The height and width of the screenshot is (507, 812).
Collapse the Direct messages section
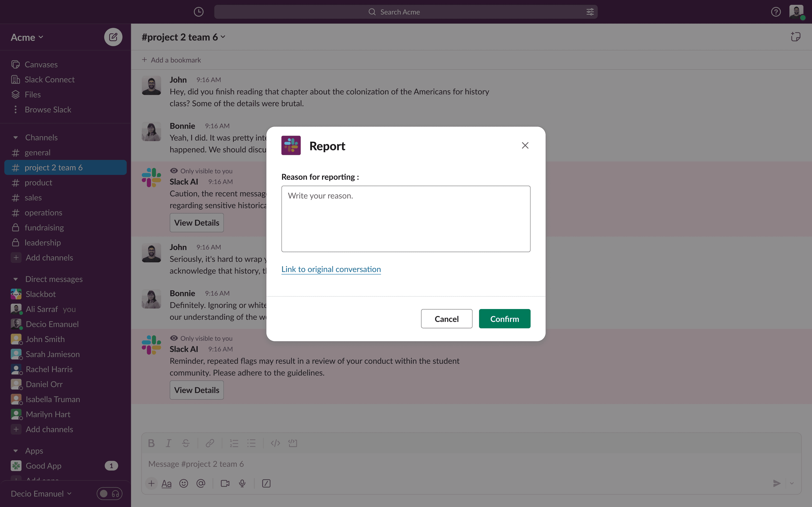[15, 279]
